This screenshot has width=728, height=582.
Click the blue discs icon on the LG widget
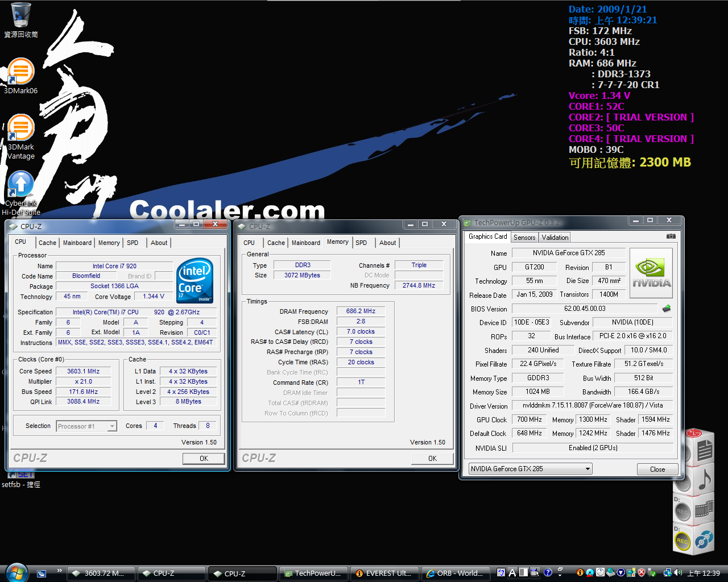(705, 538)
